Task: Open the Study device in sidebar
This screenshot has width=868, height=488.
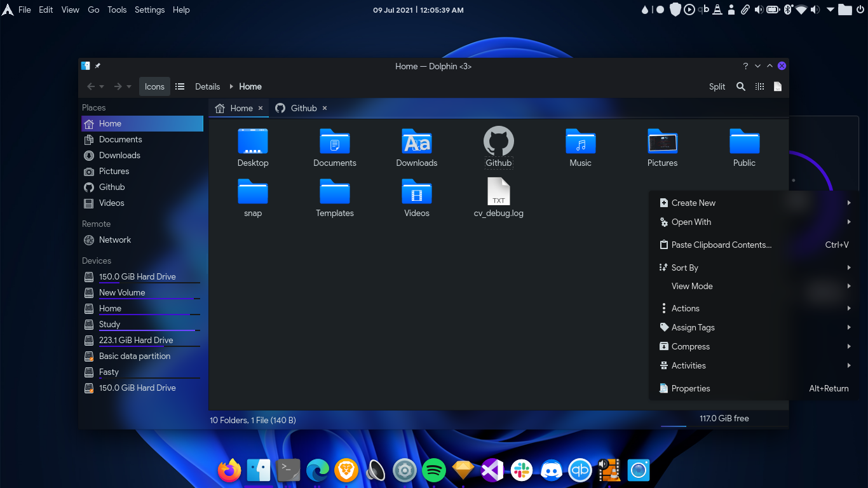Action: pos(142,324)
